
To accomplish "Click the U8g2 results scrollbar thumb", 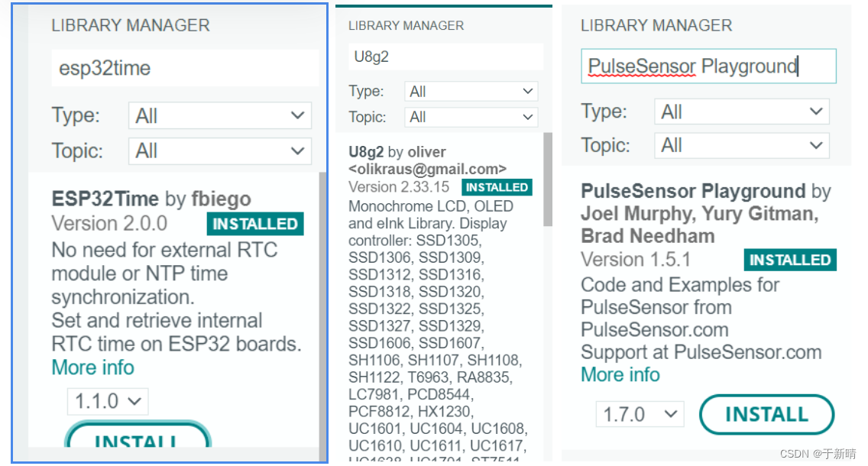I will [548, 180].
